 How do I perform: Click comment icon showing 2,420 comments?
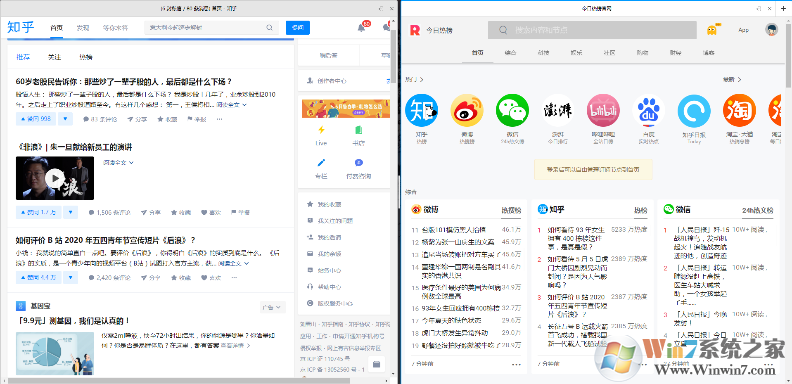91,277
